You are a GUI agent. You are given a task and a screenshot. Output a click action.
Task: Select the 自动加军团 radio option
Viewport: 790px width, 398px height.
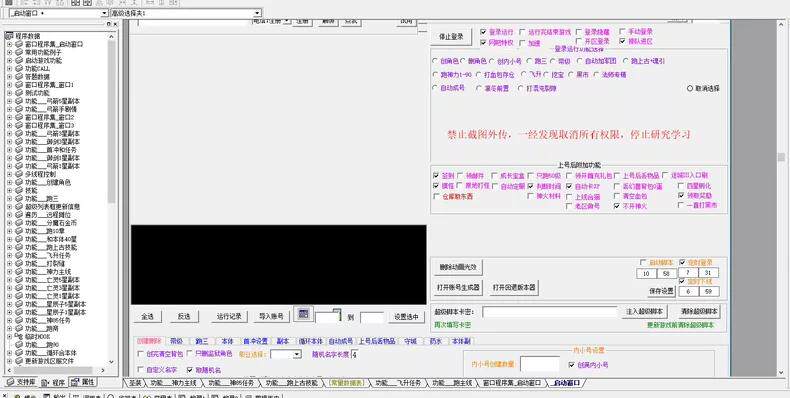click(x=579, y=61)
